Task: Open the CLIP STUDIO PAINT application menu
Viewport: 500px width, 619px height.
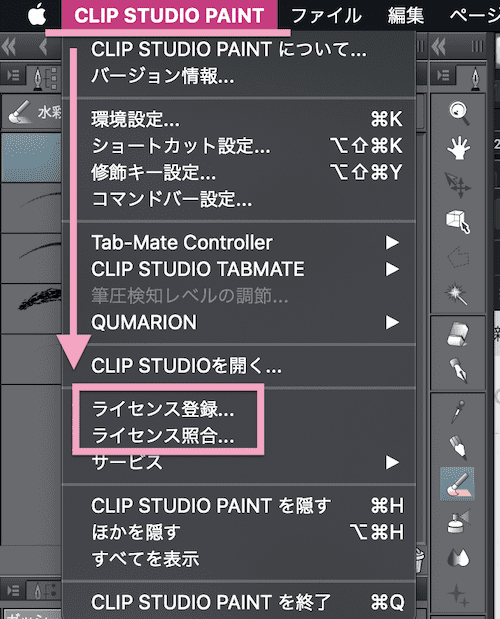Action: 169,16
